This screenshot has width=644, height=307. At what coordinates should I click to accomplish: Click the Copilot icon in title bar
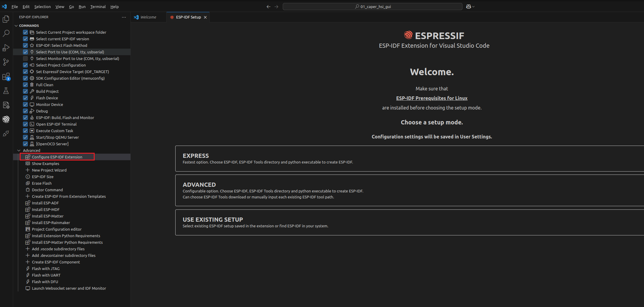pos(468,7)
